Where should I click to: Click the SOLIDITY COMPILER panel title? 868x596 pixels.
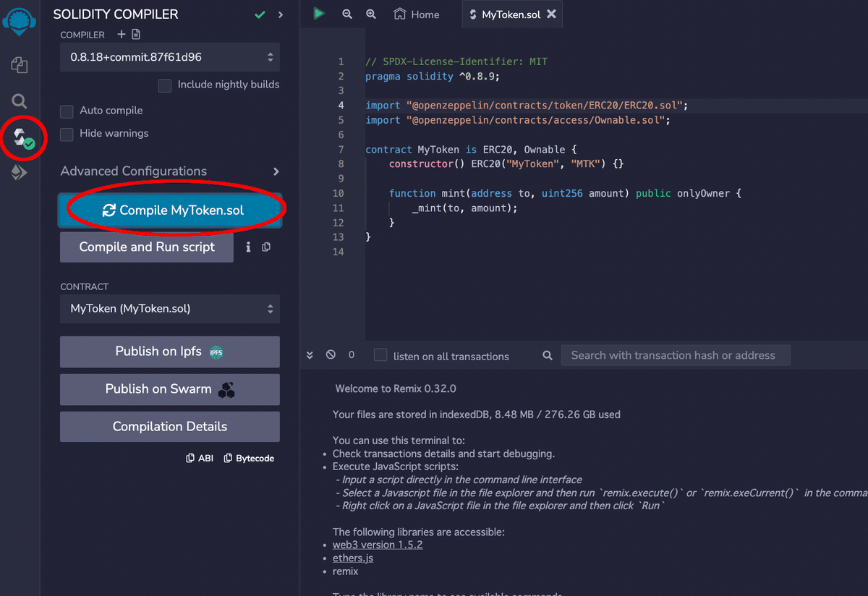(116, 14)
